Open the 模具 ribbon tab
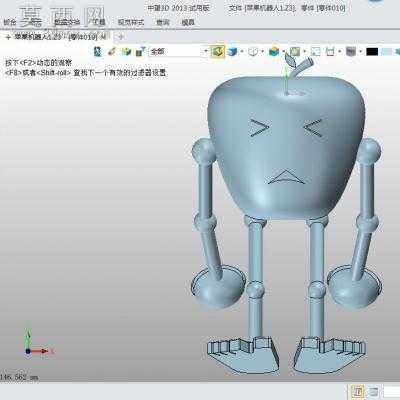This screenshot has height=400, width=400. pyautogui.click(x=188, y=22)
